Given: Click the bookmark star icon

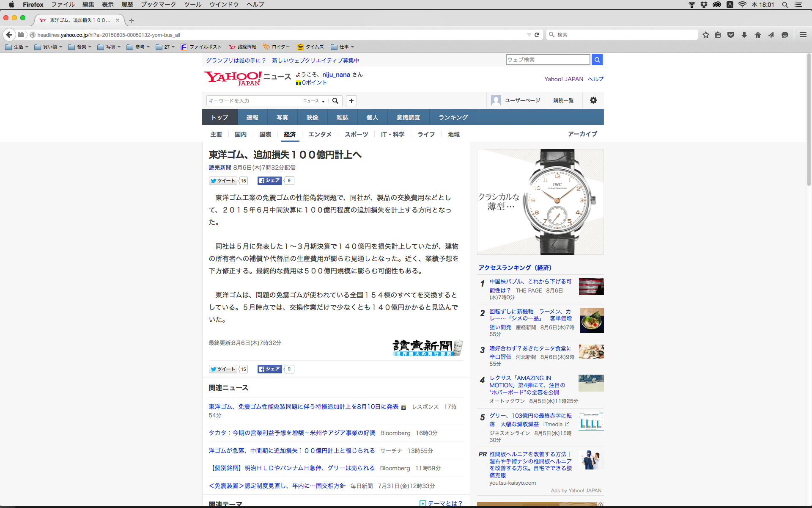Looking at the screenshot, I should [x=705, y=35].
